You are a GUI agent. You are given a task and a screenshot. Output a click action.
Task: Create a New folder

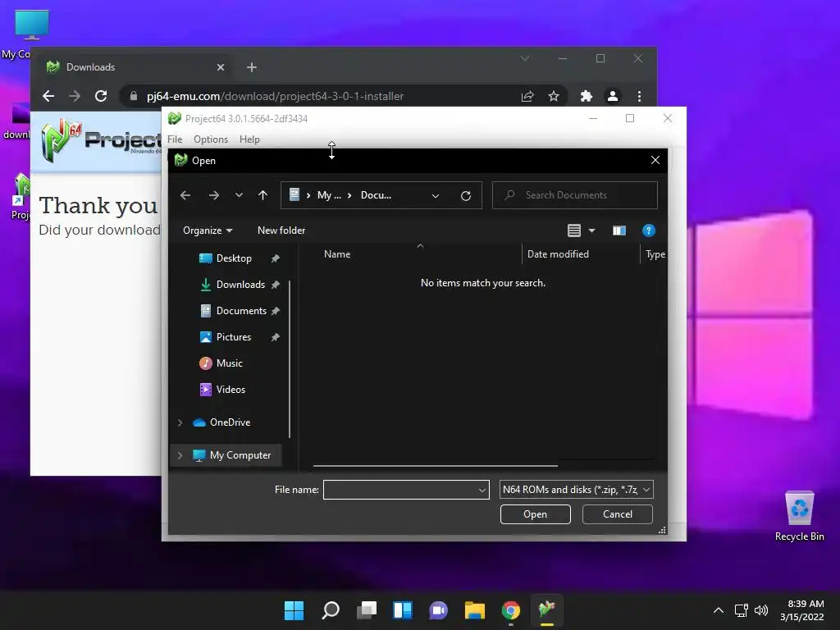(x=281, y=231)
